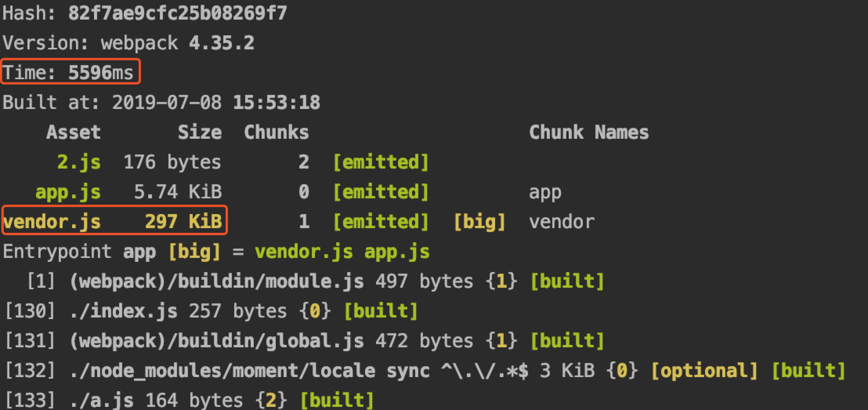Click the '497 bytes' module size

(425, 281)
